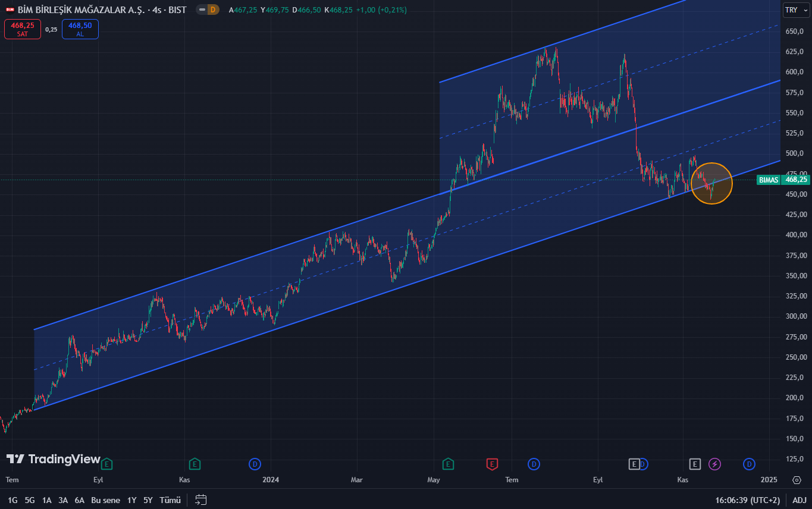This screenshot has height=509, width=812.
Task: Select the 6A time range
Action: coord(79,500)
